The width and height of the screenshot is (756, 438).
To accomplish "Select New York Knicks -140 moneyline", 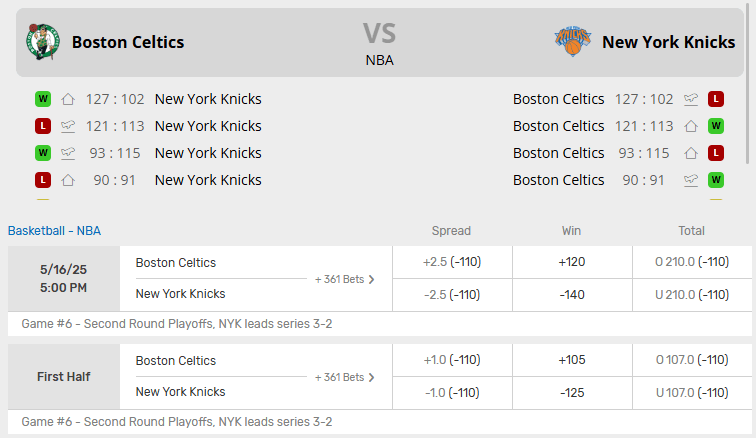I will 572,295.
